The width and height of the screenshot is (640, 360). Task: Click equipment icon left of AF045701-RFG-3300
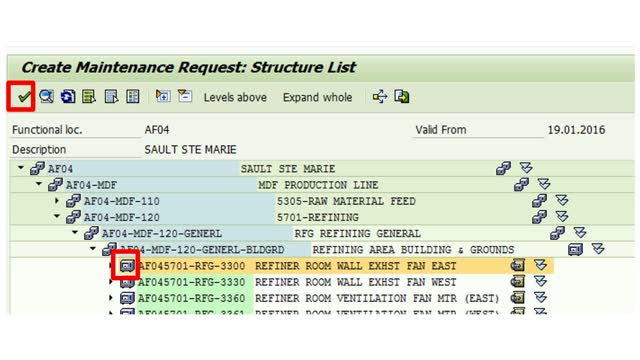(x=127, y=266)
